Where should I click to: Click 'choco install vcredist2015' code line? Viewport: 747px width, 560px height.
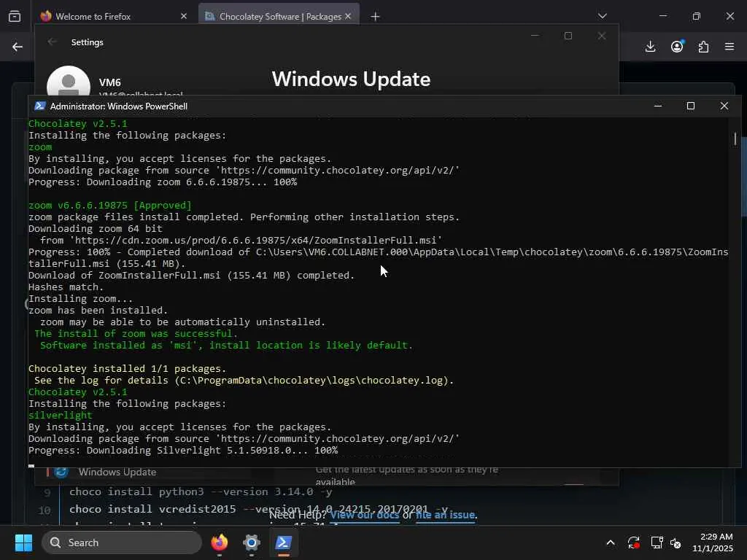[x=259, y=509]
